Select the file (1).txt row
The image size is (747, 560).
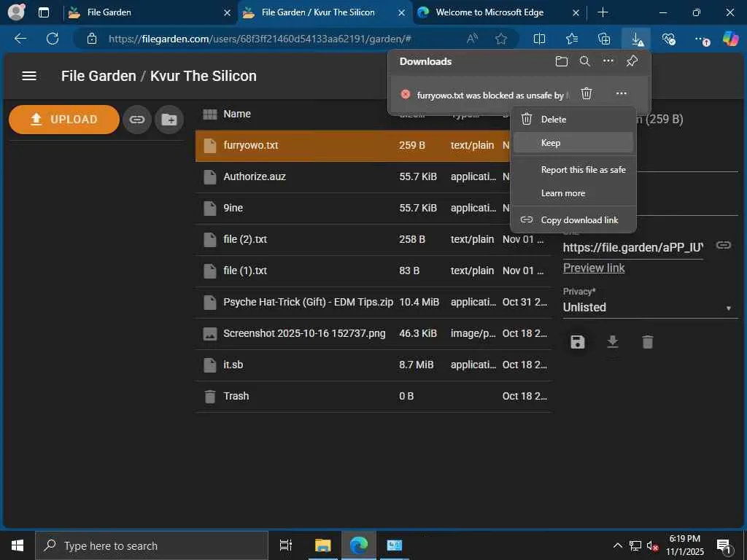pyautogui.click(x=373, y=271)
